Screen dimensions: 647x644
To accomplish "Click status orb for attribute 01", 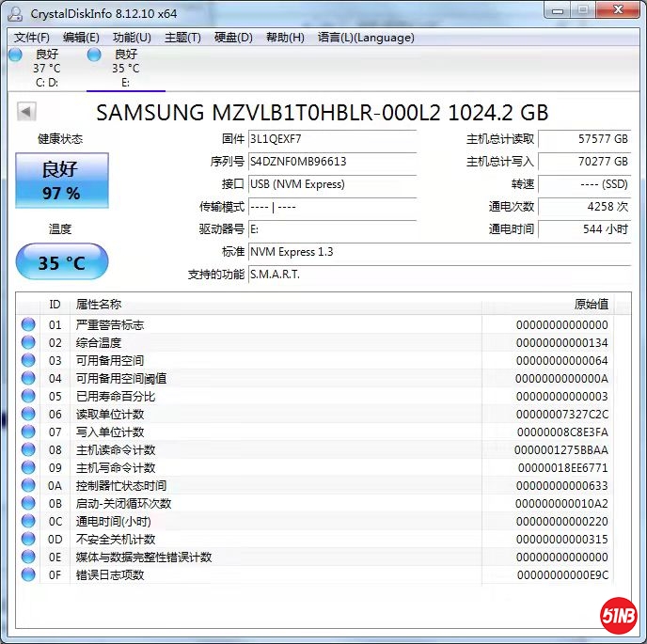I will coord(28,324).
